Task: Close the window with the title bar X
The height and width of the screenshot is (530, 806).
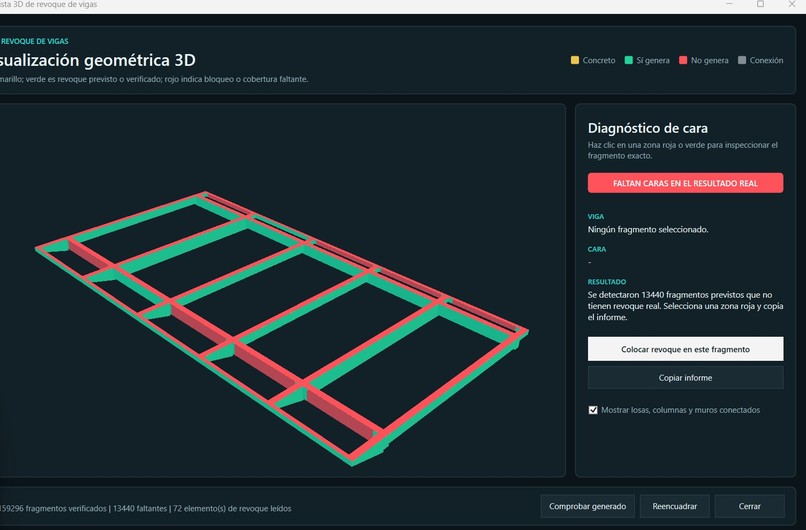Action: (x=792, y=4)
